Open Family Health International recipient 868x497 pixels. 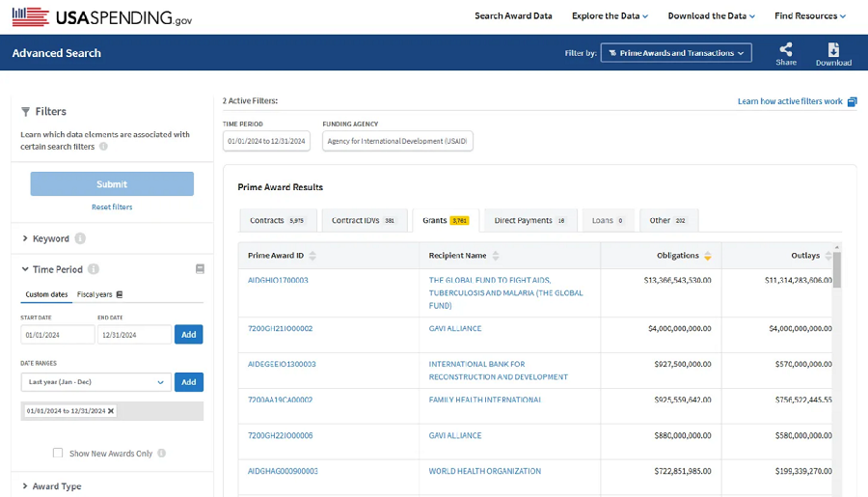485,400
